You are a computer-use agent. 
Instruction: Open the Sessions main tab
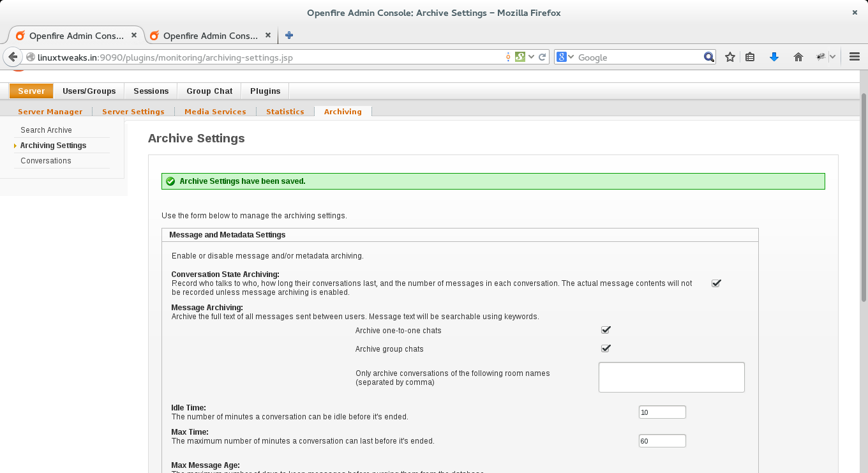(x=151, y=91)
